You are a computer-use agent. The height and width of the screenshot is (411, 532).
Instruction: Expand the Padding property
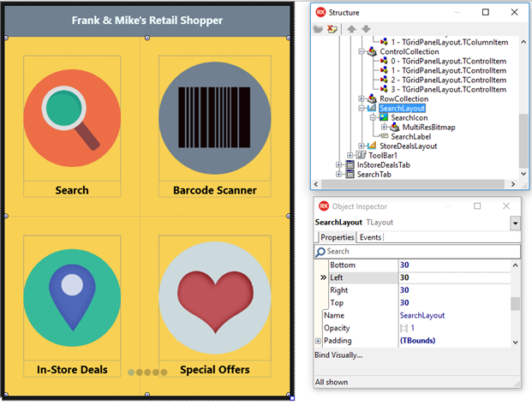[318, 341]
